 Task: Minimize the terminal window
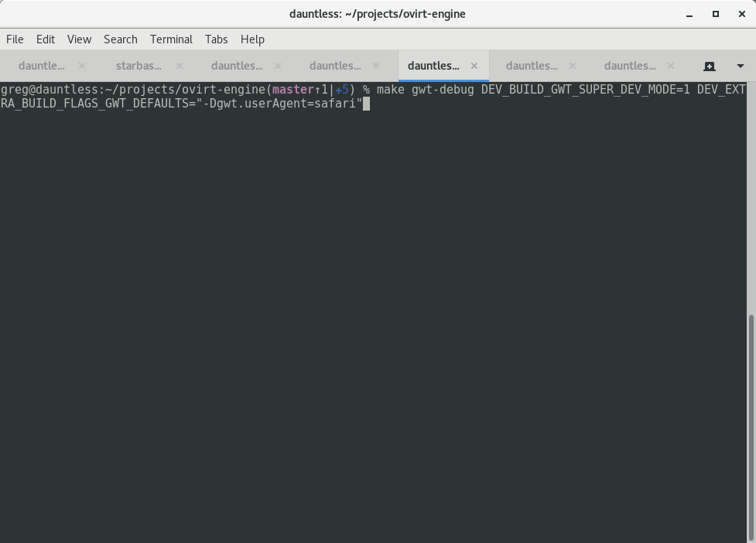tap(689, 14)
